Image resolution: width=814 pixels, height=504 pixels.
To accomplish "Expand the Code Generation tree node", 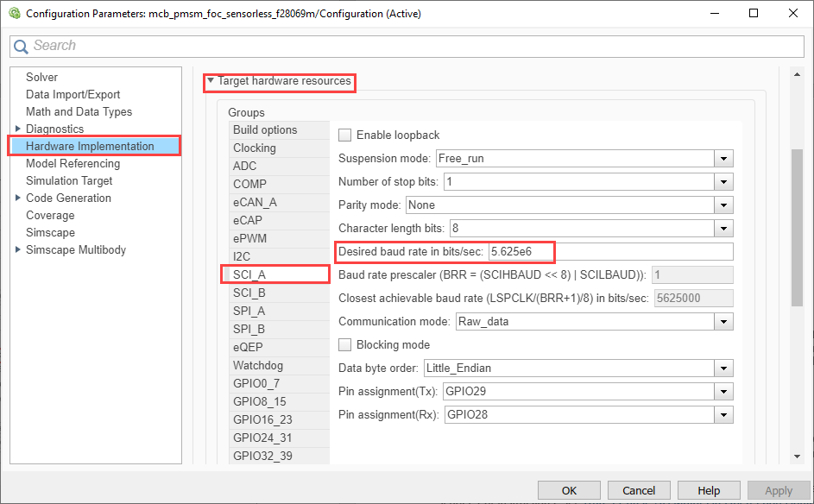I will click(x=18, y=198).
